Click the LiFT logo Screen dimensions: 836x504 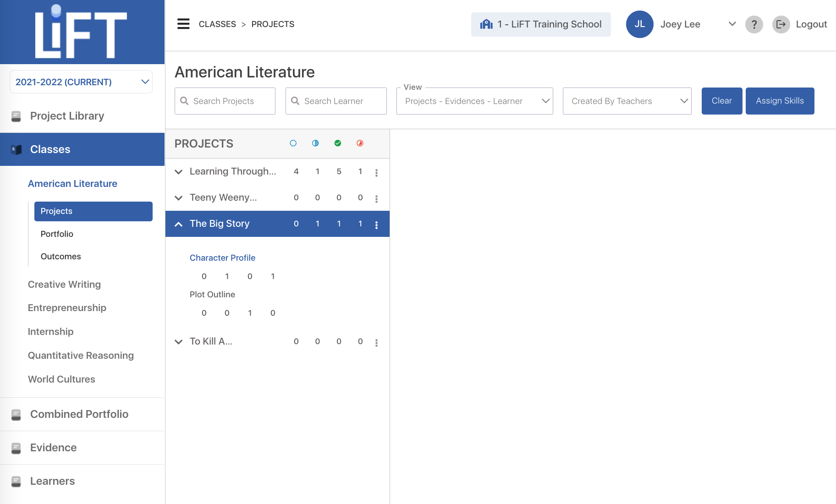click(82, 32)
